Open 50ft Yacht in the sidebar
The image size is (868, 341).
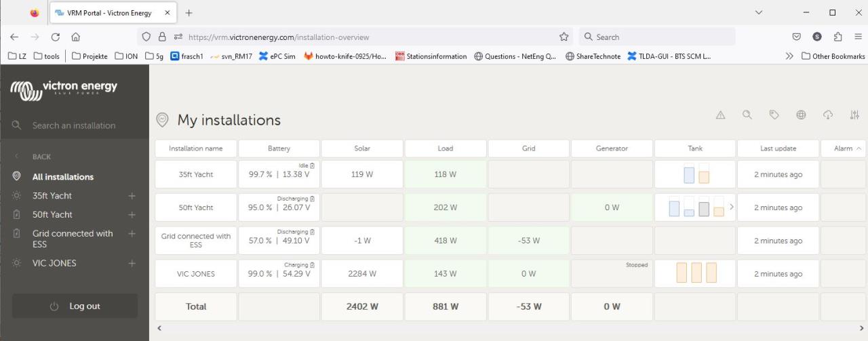pos(52,215)
